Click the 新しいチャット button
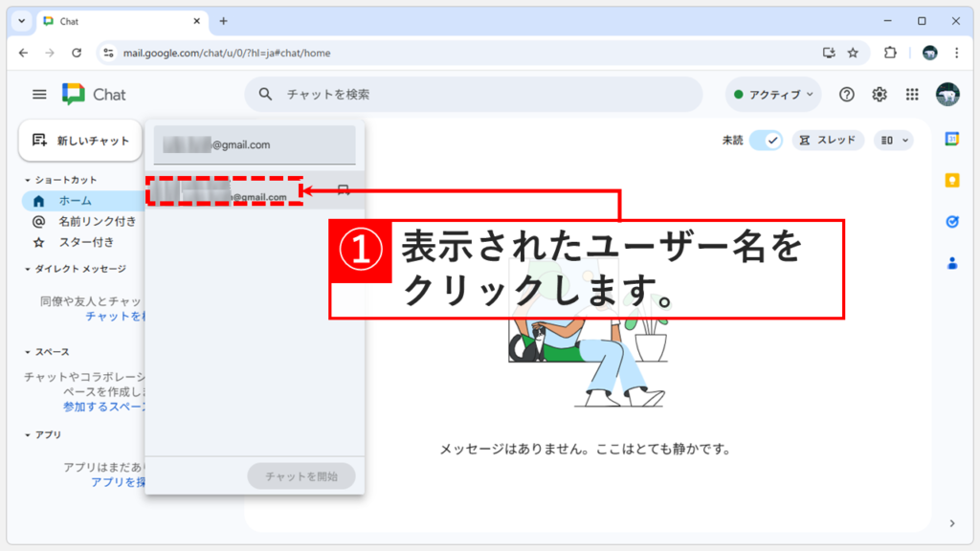 80,139
